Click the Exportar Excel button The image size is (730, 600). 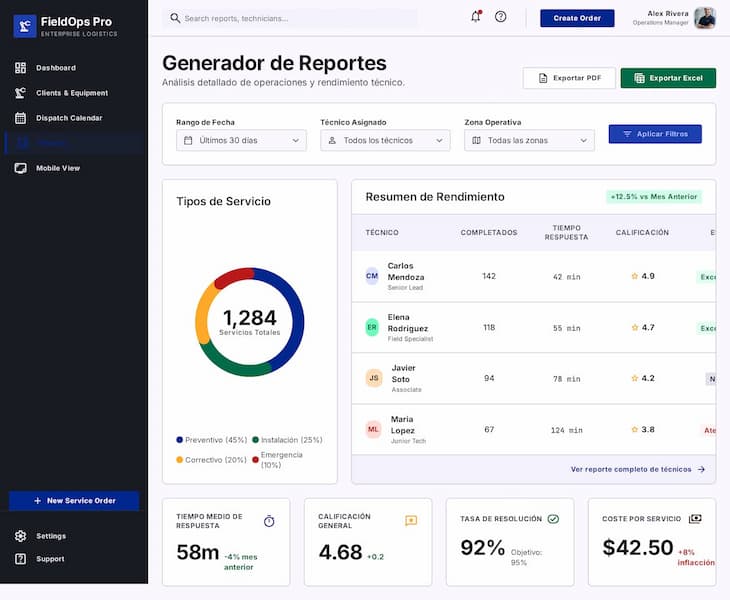click(x=668, y=78)
